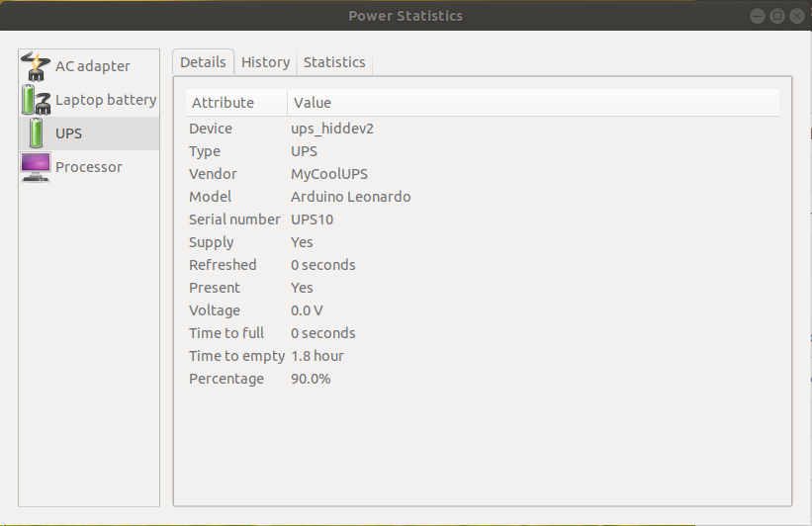Click the Processor monitor icon
The image size is (812, 526).
click(x=36, y=167)
